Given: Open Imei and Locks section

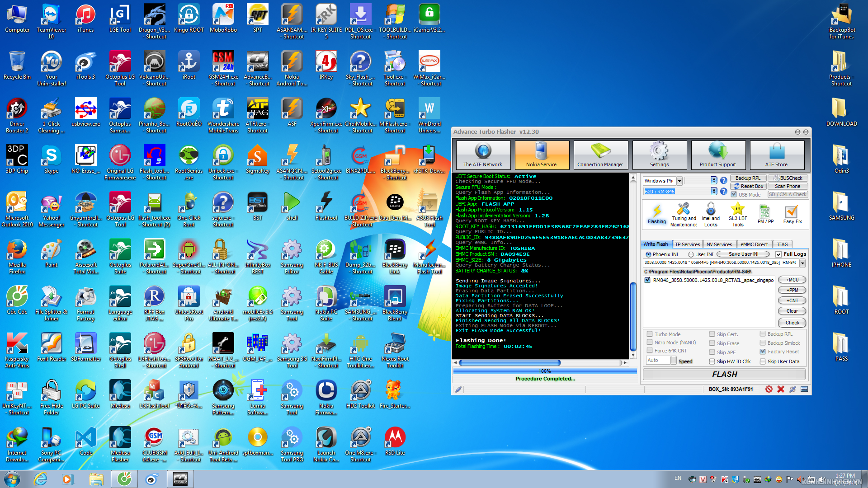Looking at the screenshot, I should (711, 215).
